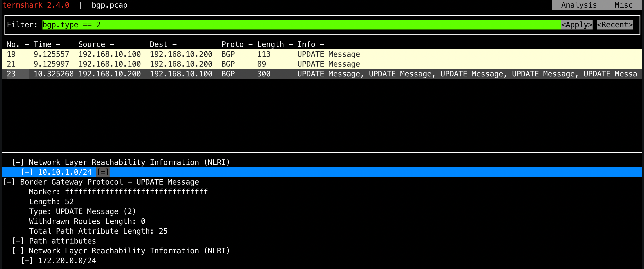Image resolution: width=644 pixels, height=269 pixels.
Task: Expand the 172.20.0.0/24 prefix entry
Action: [x=27, y=261]
